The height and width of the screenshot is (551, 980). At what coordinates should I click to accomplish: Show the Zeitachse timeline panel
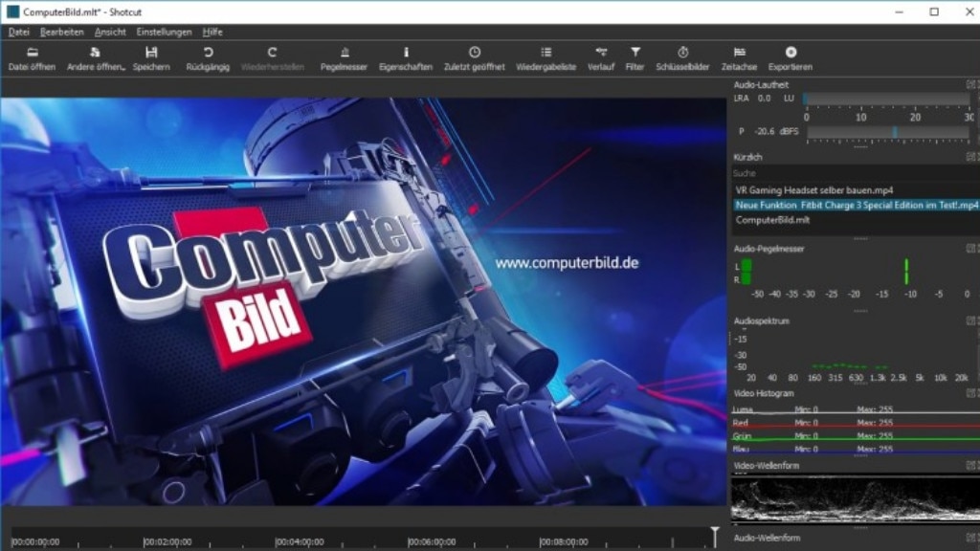point(740,58)
